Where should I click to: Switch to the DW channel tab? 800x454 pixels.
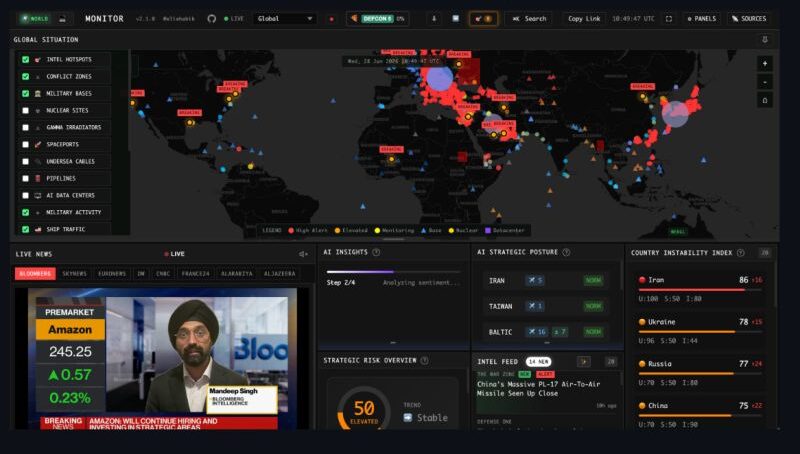click(141, 274)
